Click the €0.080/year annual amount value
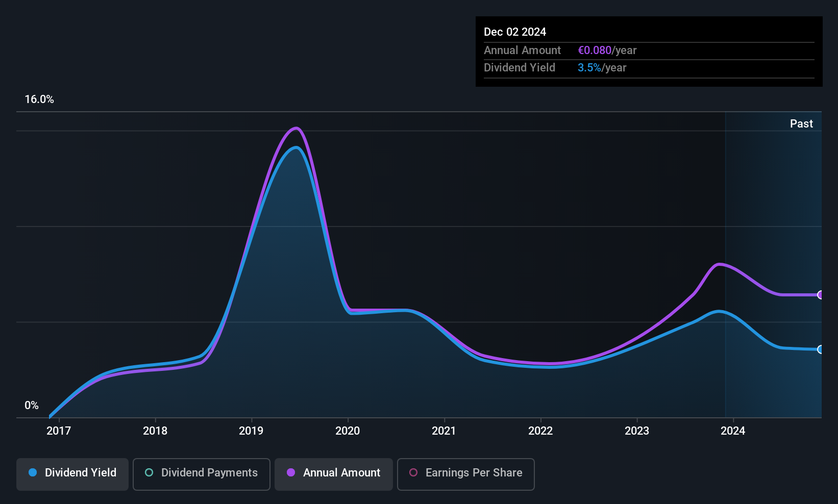Screen dimensions: 838x504 click(607, 50)
